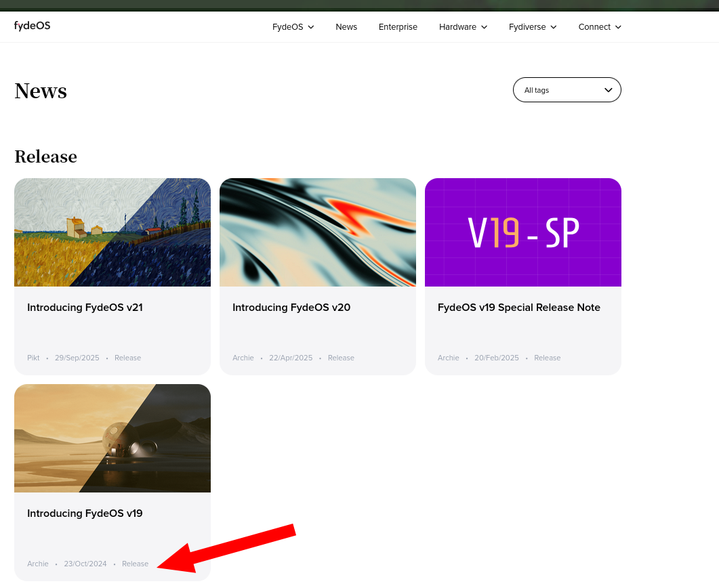Click the Release section heading
Viewport: 719px width, 588px height.
pyautogui.click(x=46, y=156)
